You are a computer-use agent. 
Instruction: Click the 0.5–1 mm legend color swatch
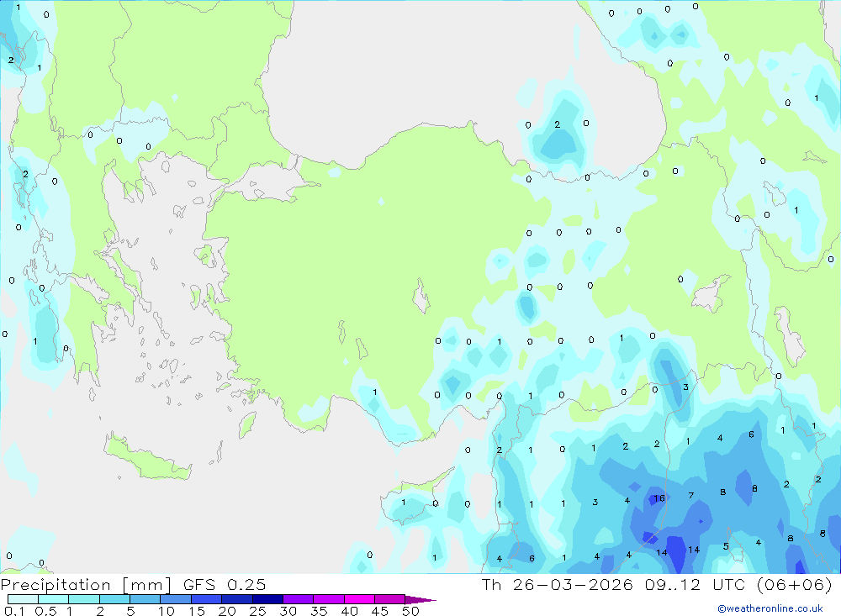53,599
